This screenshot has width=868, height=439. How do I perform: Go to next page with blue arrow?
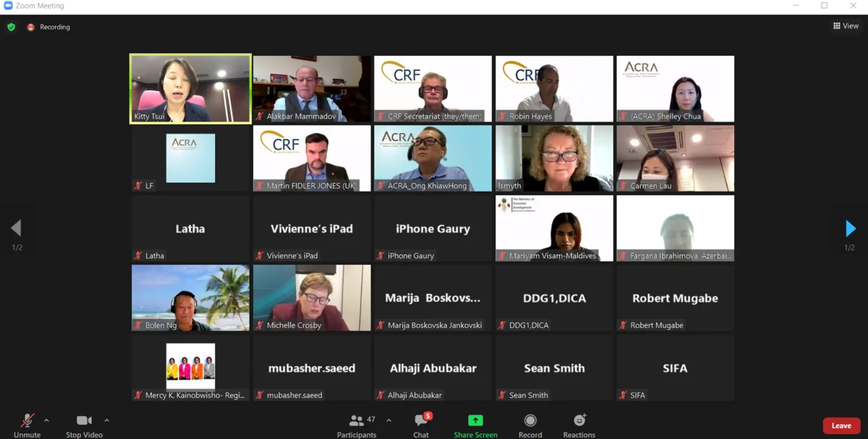tap(851, 229)
